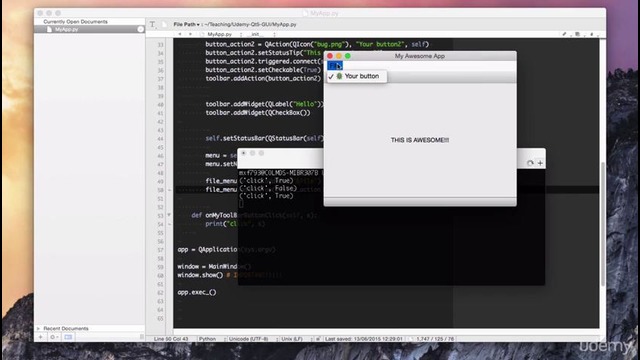Open the __init__ function popup
This screenshot has width=640, height=360.
pos(260,34)
